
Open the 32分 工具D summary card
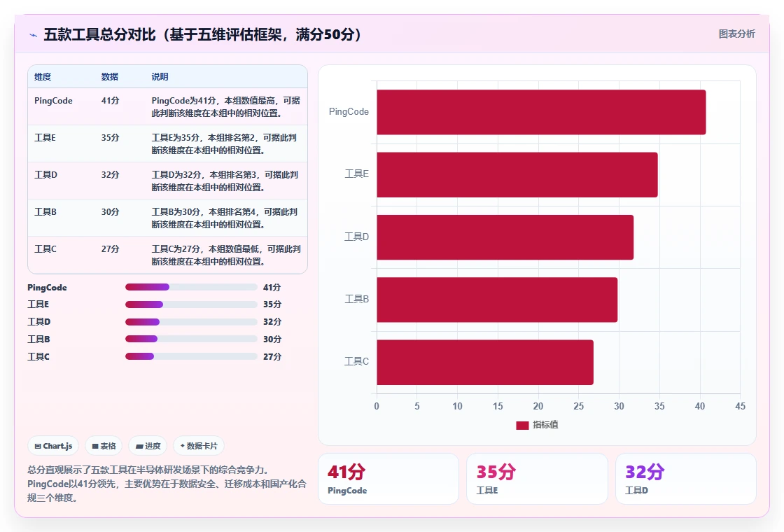[686, 479]
